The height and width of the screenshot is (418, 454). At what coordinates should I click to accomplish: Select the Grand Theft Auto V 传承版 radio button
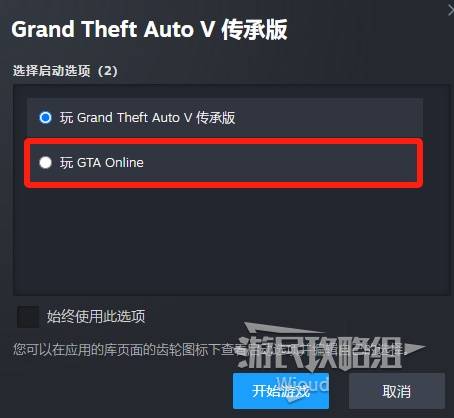(x=45, y=117)
